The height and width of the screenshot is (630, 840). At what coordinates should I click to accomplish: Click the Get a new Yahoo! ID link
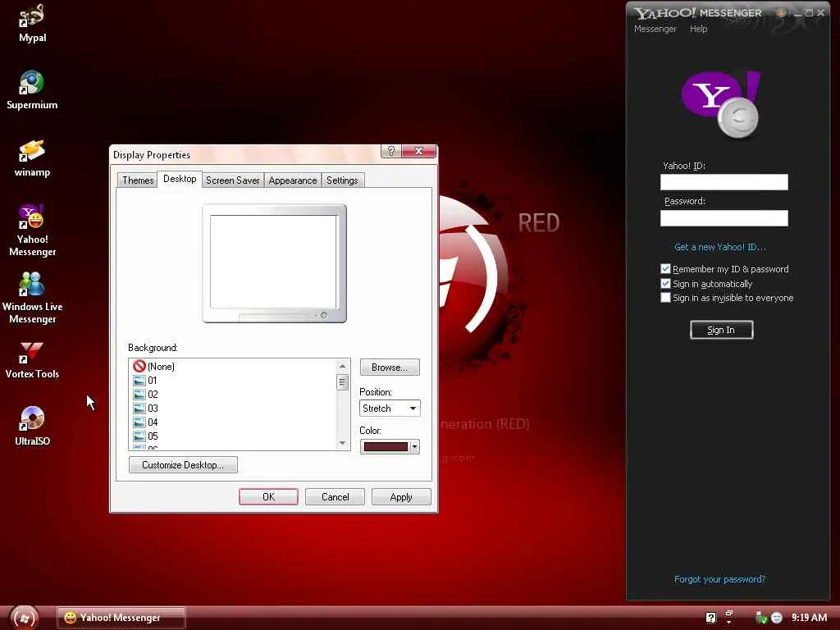[x=720, y=247]
